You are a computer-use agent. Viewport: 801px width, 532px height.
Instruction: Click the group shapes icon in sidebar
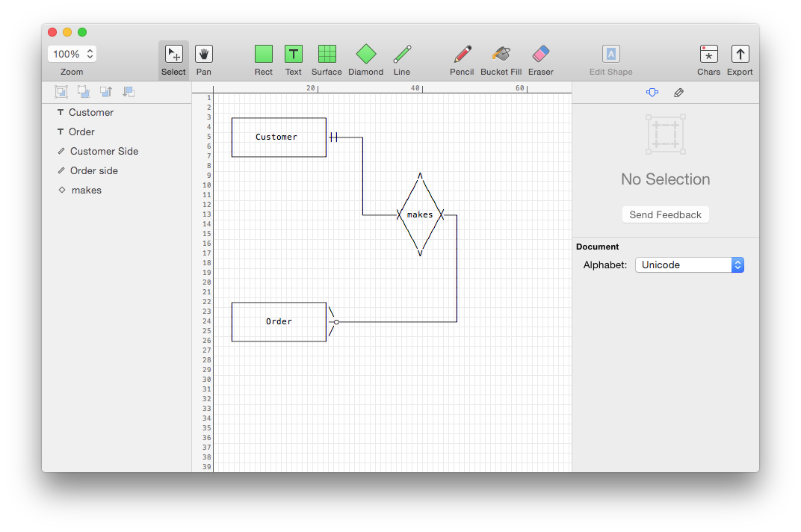click(61, 92)
